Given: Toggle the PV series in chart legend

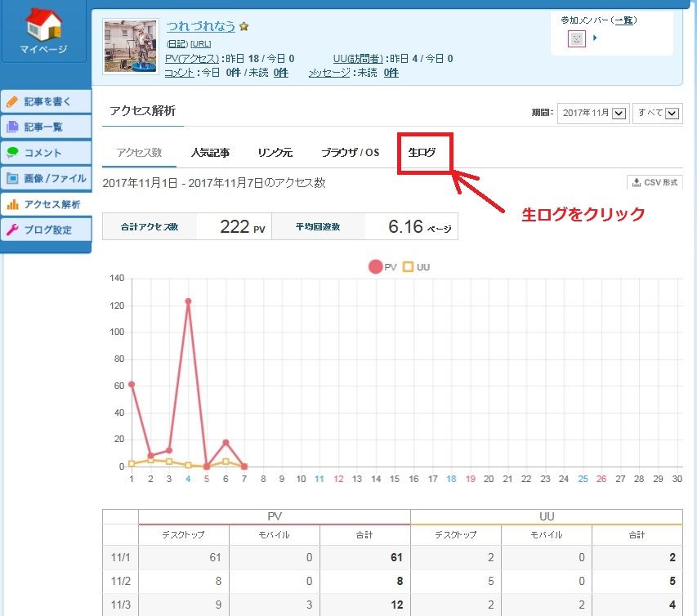Looking at the screenshot, I should click(382, 266).
